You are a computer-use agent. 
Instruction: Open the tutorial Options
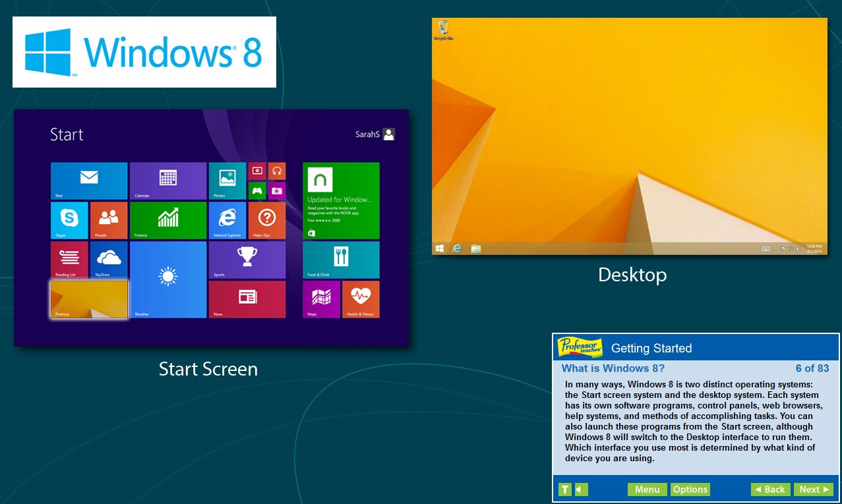click(x=690, y=490)
